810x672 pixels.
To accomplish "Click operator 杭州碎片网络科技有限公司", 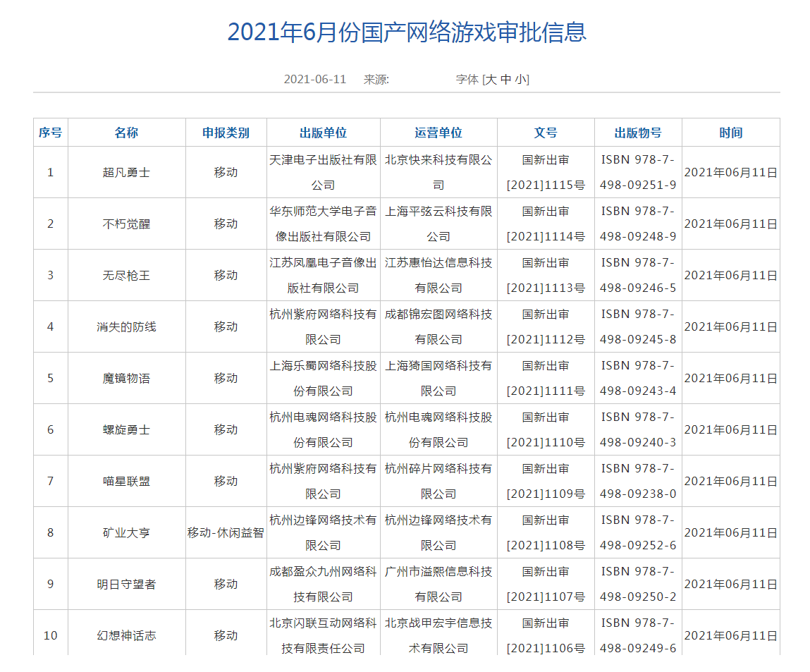I will 438,482.
